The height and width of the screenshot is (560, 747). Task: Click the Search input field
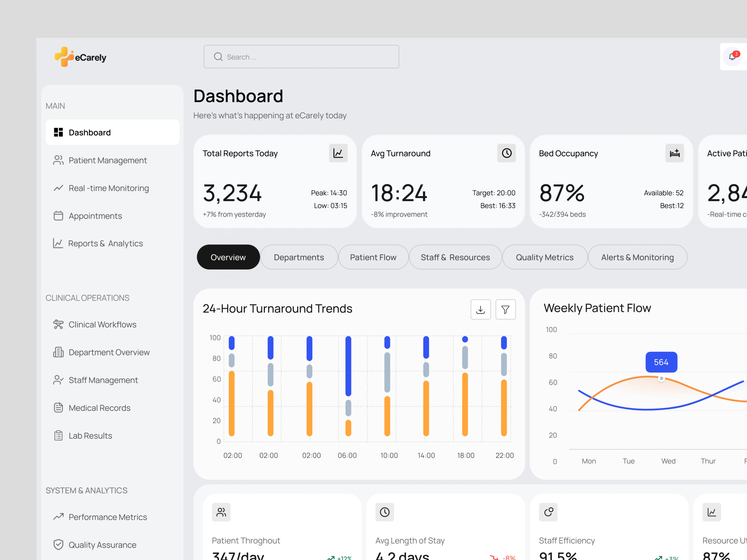[x=301, y=57]
